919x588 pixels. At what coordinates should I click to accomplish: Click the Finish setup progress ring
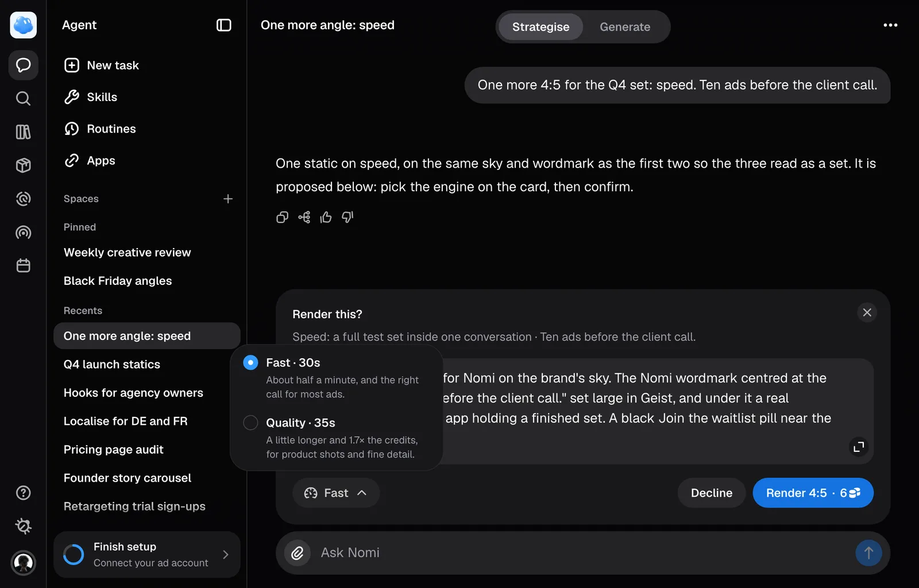click(x=74, y=555)
